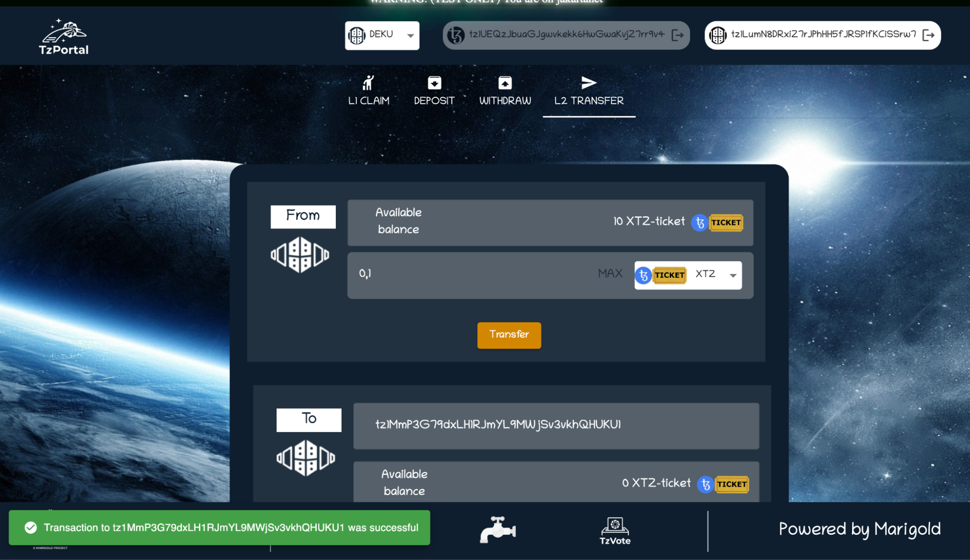Click the ticket badge beside 10 XTZ-ticket
Image resolution: width=970 pixels, height=560 pixels.
725,223
